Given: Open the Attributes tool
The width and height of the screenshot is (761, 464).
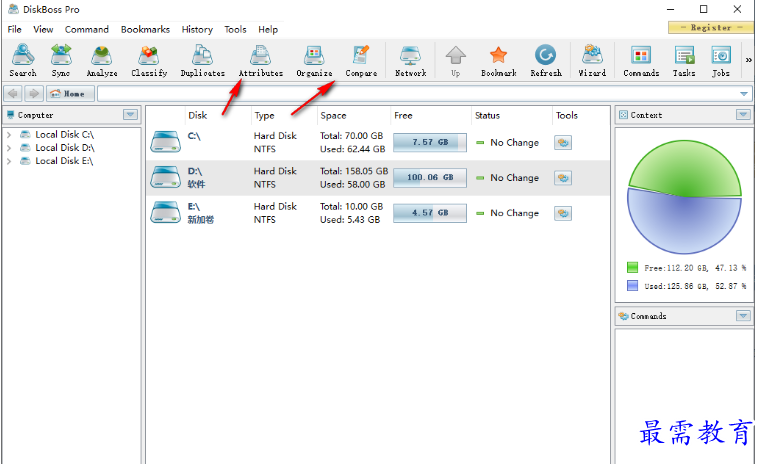Looking at the screenshot, I should click(x=261, y=60).
